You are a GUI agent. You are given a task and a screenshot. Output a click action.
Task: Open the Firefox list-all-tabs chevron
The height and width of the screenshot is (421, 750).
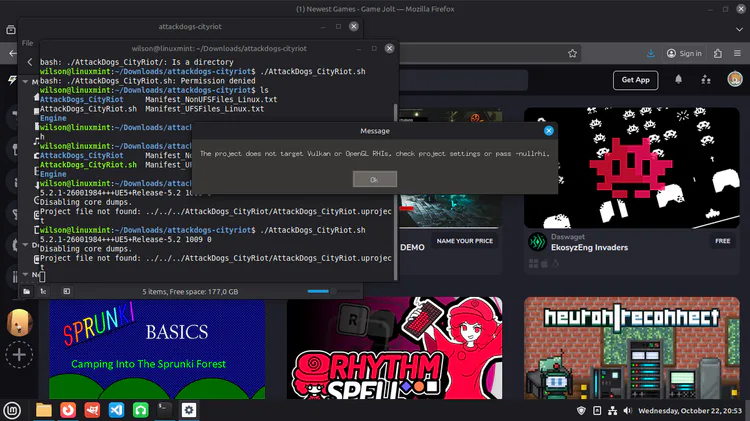click(x=739, y=30)
